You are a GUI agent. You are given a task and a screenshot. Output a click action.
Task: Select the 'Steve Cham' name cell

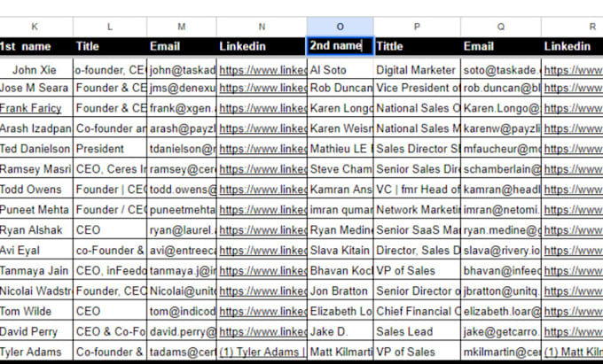(x=340, y=169)
